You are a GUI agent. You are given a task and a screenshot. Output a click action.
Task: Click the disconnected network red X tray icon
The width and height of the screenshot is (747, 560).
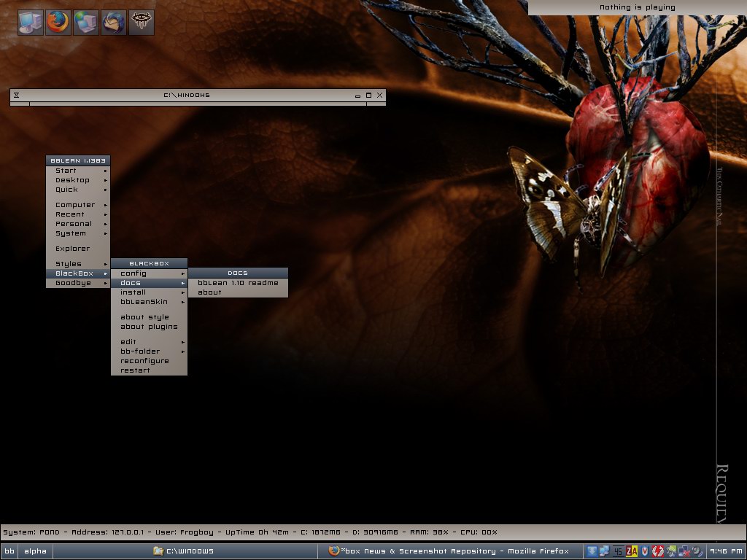click(x=684, y=551)
